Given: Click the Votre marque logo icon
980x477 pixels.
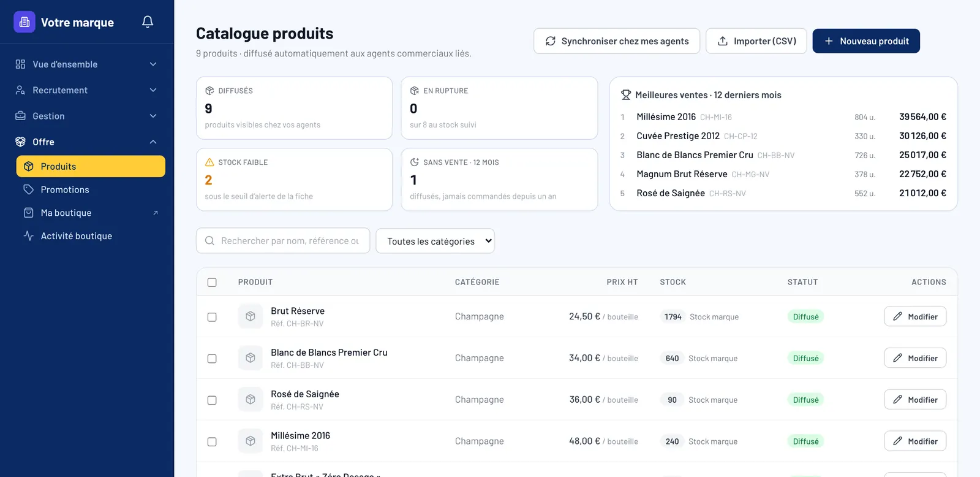Looking at the screenshot, I should click(x=24, y=22).
